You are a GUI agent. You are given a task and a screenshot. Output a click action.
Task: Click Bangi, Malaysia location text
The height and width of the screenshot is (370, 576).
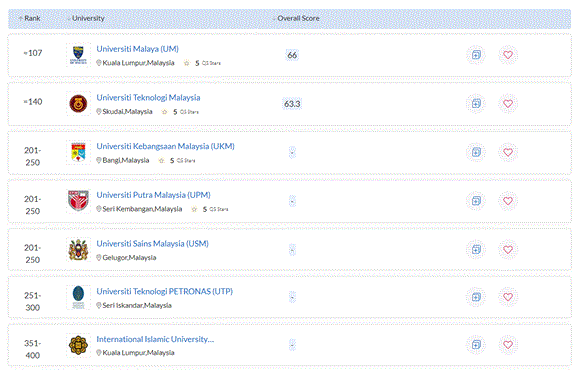click(126, 161)
